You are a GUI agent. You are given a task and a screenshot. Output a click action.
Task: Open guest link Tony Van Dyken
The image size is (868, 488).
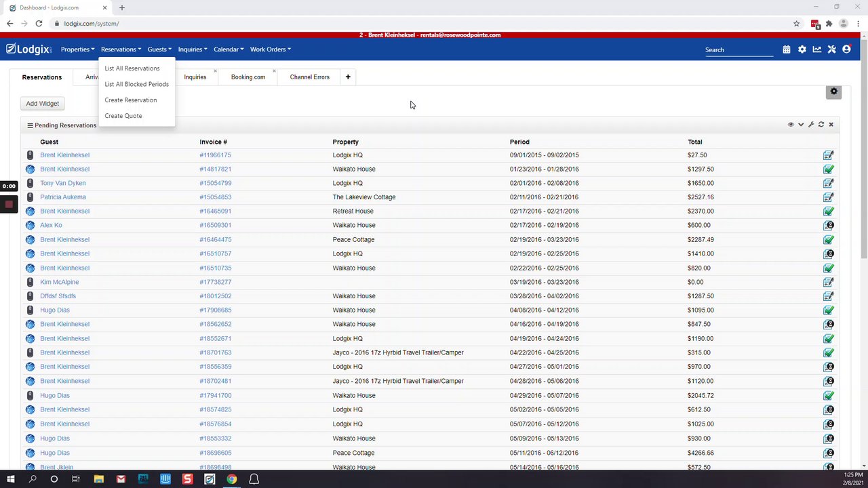(63, 183)
